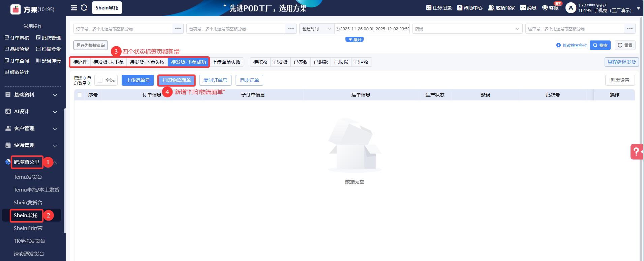Click the user avatar icon

tap(571, 8)
